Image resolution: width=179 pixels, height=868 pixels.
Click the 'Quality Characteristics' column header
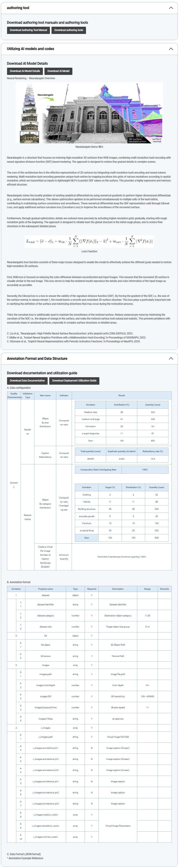[14, 395]
